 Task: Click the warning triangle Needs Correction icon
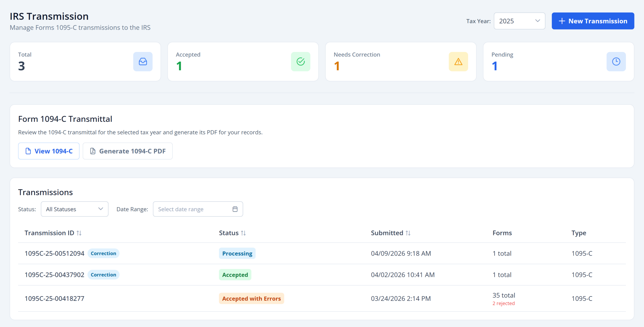458,62
